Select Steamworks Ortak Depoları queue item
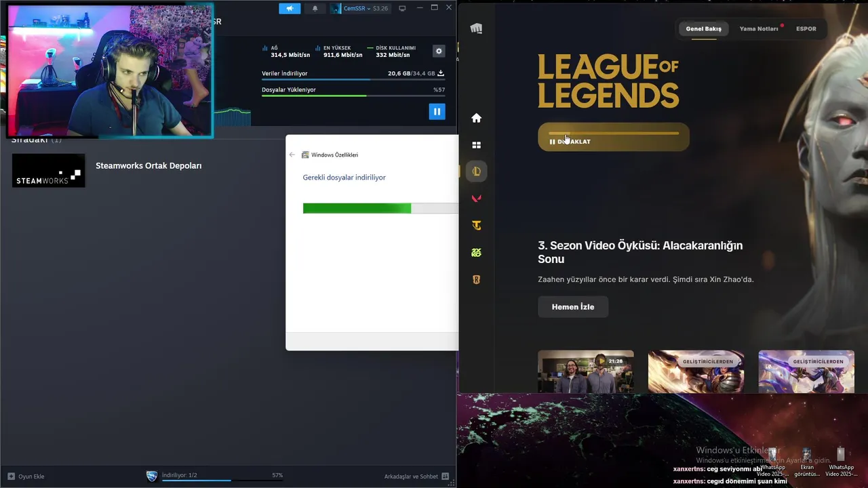The image size is (868, 488). [x=148, y=165]
